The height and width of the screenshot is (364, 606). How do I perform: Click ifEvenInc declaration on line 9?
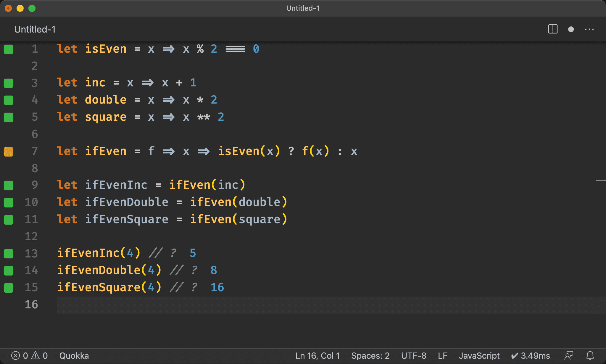pos(116,185)
